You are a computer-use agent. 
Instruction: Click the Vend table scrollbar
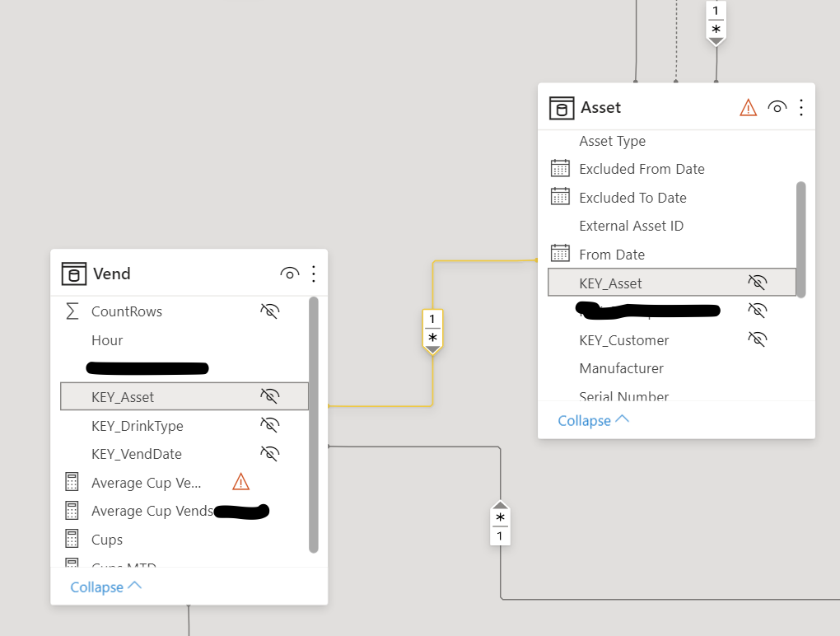click(x=314, y=424)
